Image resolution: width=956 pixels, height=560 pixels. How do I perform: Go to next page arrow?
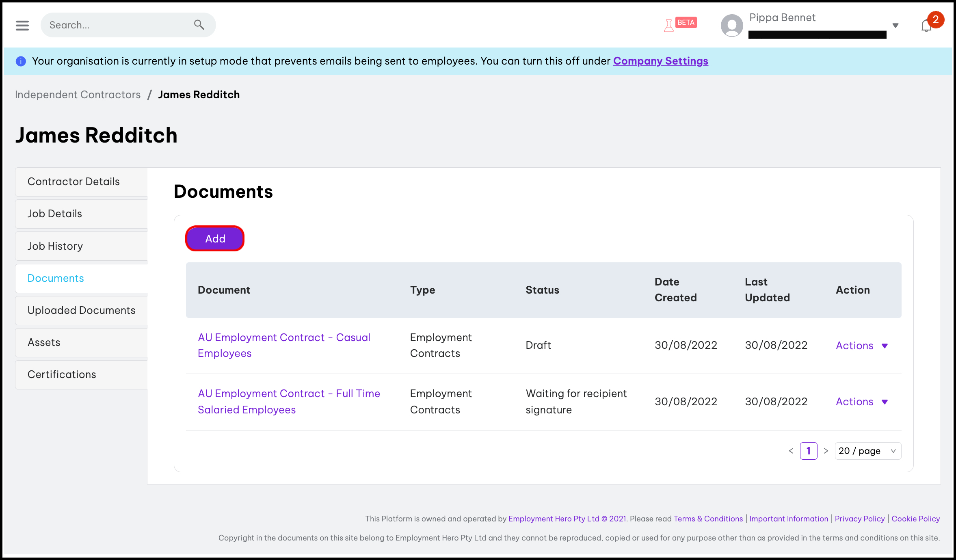click(826, 451)
